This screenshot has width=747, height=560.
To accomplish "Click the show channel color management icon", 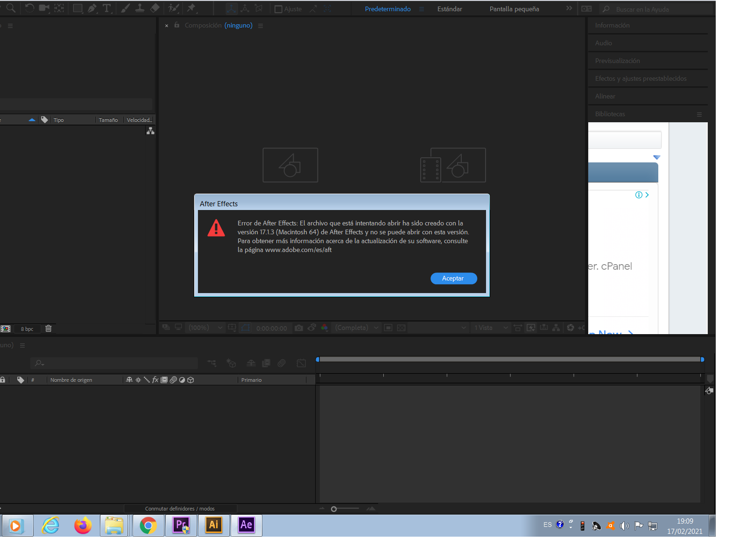I will click(324, 328).
